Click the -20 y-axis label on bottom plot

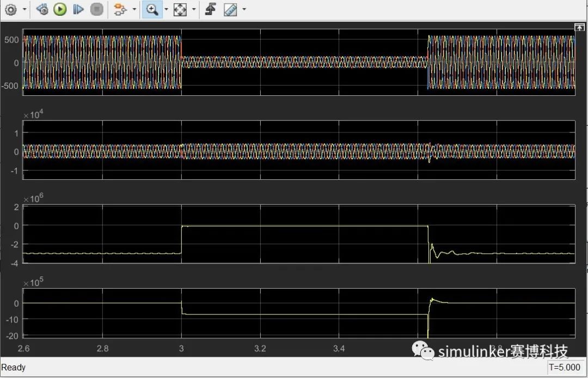tap(13, 336)
